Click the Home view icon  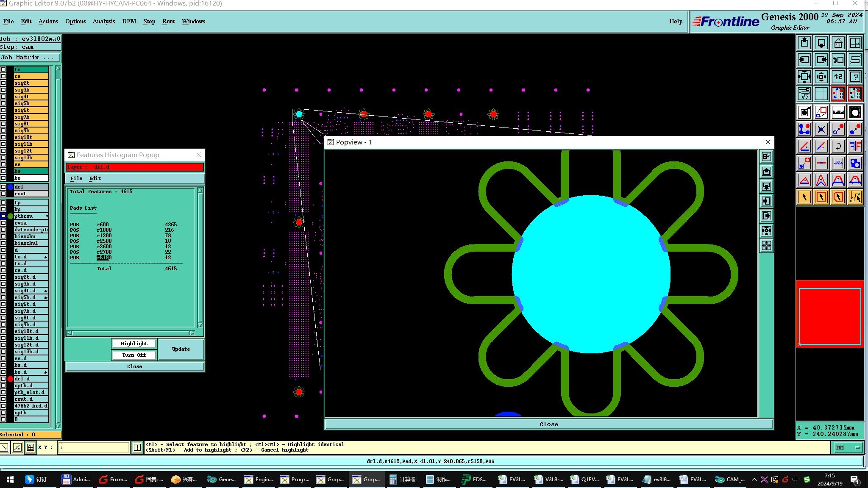(x=838, y=43)
